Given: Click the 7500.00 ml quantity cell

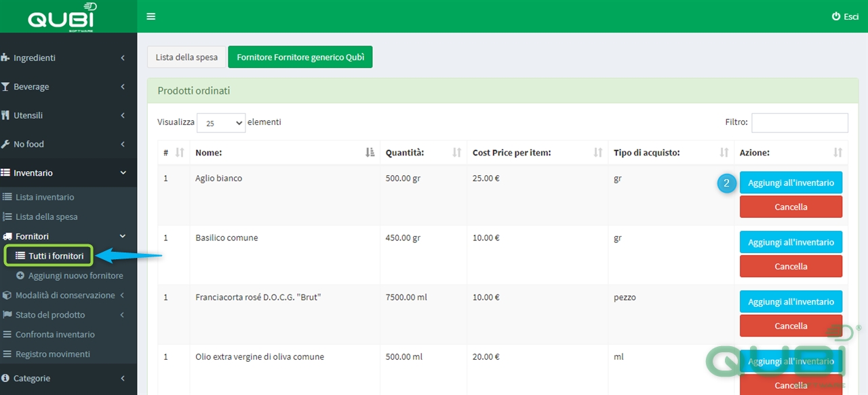Looking at the screenshot, I should click(x=424, y=315).
